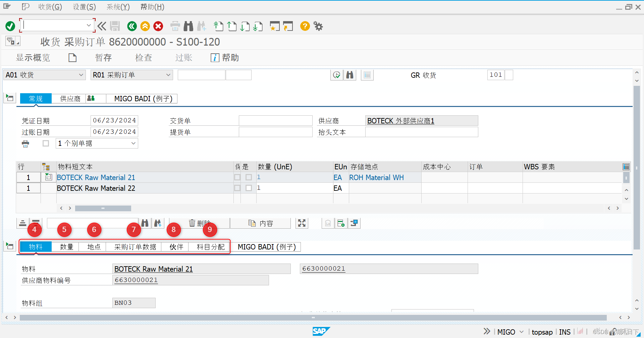Open the yellow question-mark Help icon
The height and width of the screenshot is (338, 644).
[x=305, y=26]
